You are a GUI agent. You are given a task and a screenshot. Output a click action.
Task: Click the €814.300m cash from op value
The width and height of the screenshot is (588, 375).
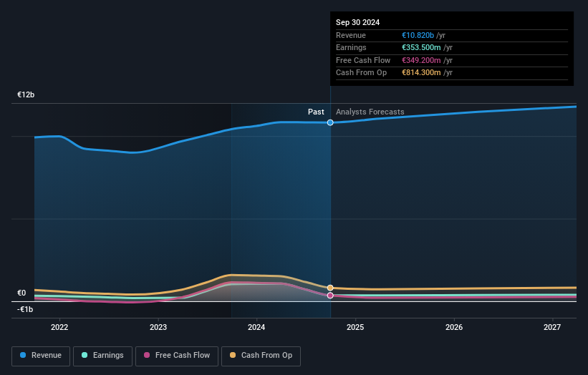click(x=421, y=73)
